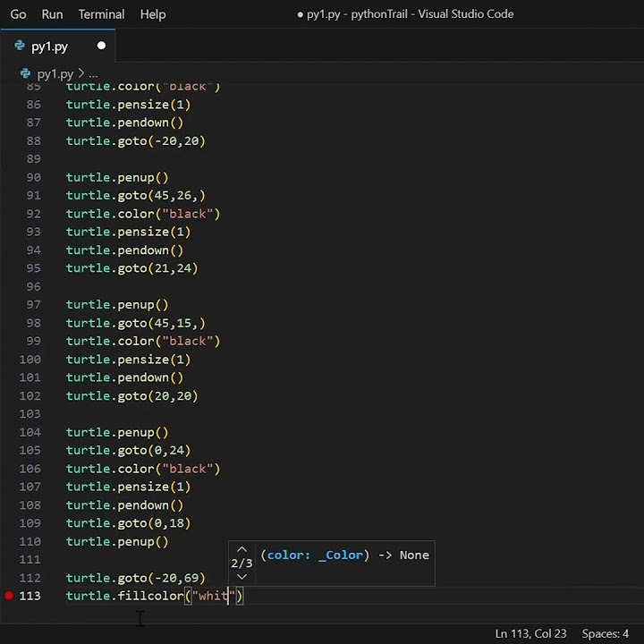This screenshot has height=644, width=644.
Task: Click turtle.penup() on line 97
Action: point(117,305)
